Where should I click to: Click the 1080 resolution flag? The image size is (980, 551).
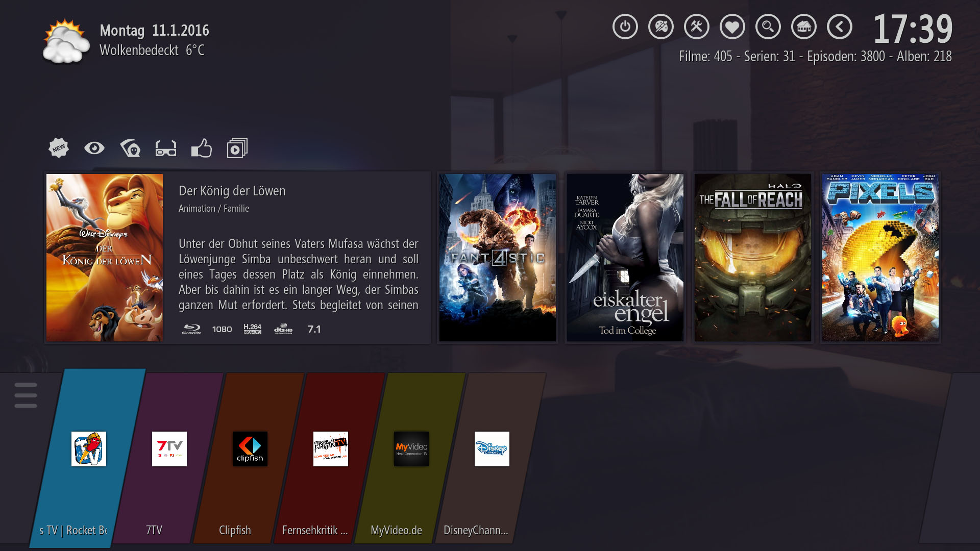222,329
